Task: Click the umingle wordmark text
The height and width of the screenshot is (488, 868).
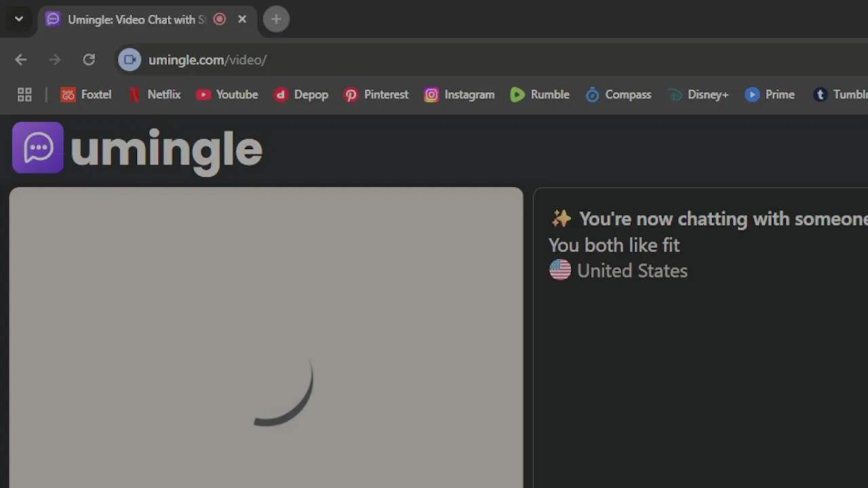Action: 166,151
